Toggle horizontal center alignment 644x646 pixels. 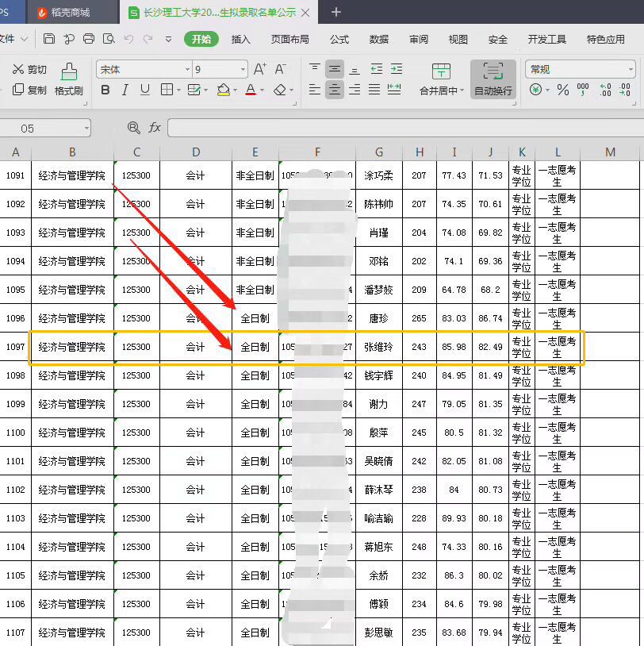pos(335,90)
